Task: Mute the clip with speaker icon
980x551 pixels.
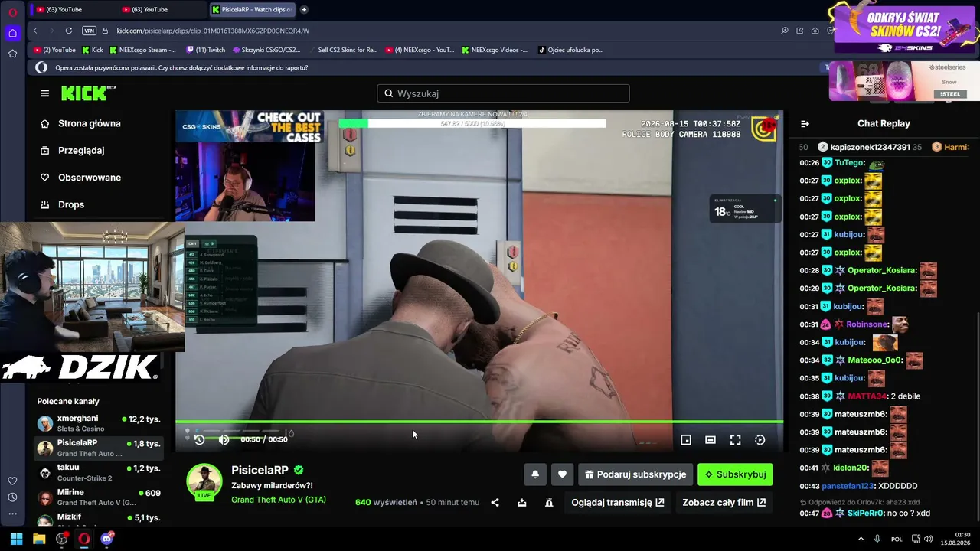Action: (x=224, y=439)
